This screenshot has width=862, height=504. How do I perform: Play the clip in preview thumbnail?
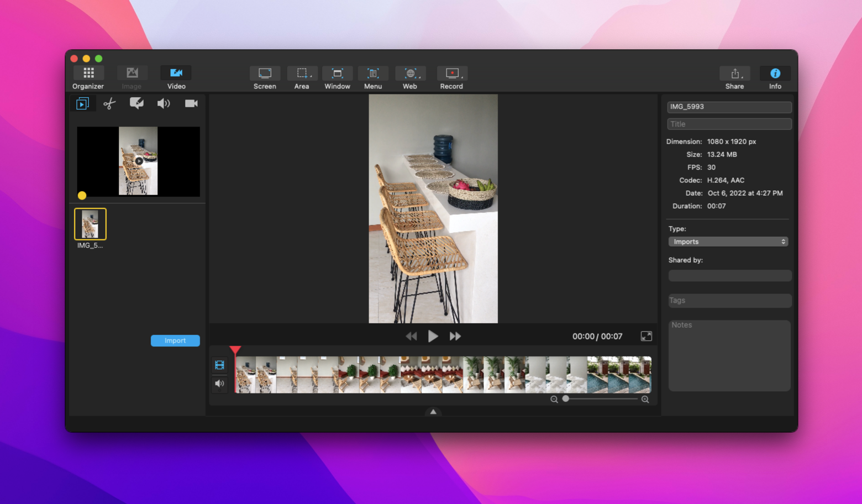point(139,161)
